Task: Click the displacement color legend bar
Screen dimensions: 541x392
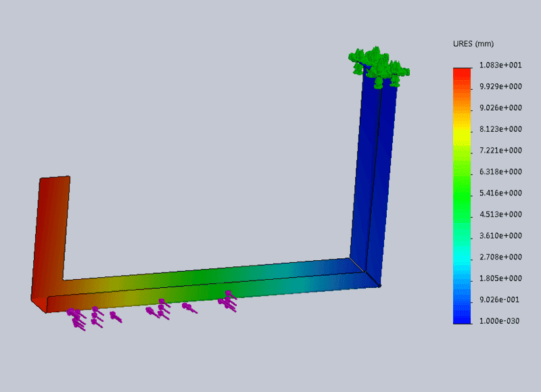Action: pos(462,196)
